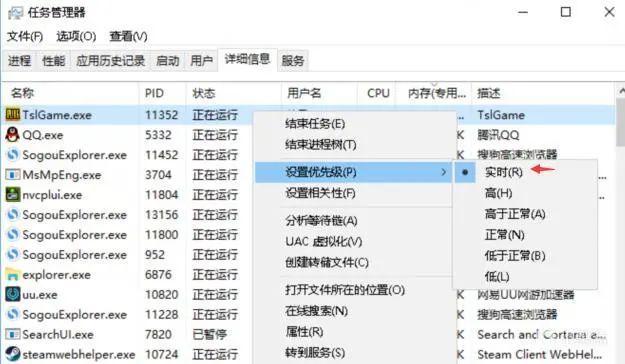This screenshot has width=625, height=364.
Task: Click the 已暂停 status of SearchUI.exe
Action: click(x=210, y=334)
